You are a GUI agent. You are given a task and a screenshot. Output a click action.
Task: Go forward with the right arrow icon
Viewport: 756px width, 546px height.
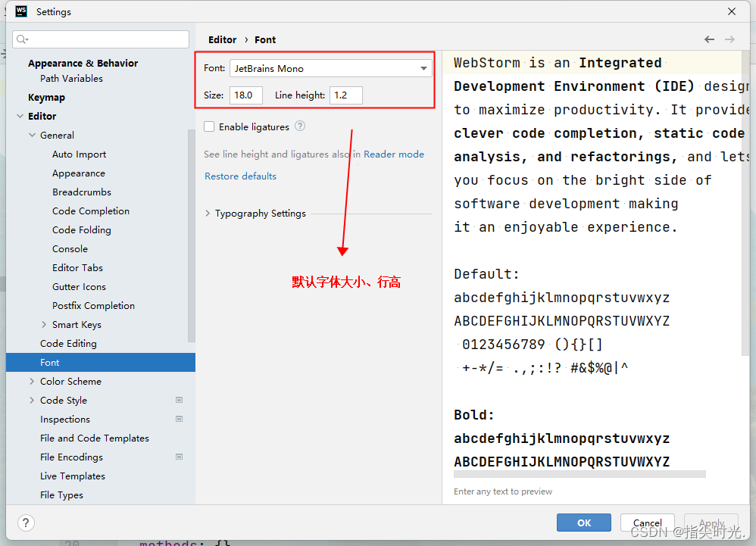point(730,39)
